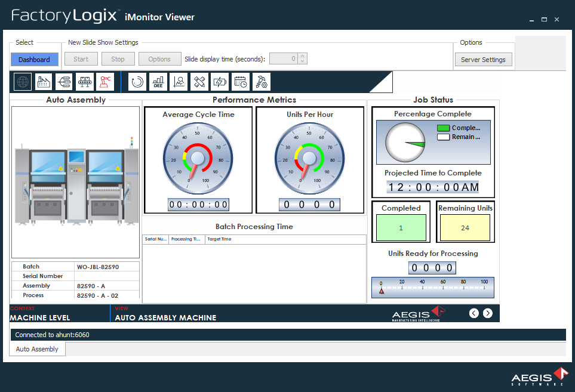Open the maintenance tools icon
This screenshot has width=575, height=392.
[198, 82]
